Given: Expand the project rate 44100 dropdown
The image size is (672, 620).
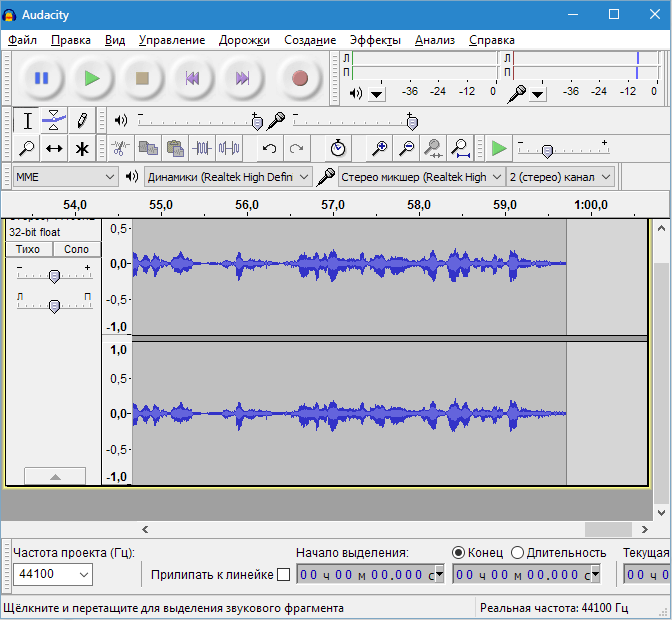Looking at the screenshot, I should (53, 575).
